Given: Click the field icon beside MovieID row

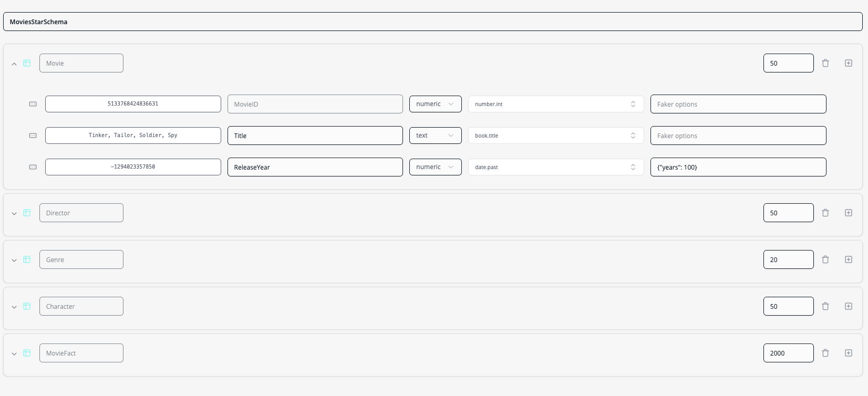Looking at the screenshot, I should (33, 104).
